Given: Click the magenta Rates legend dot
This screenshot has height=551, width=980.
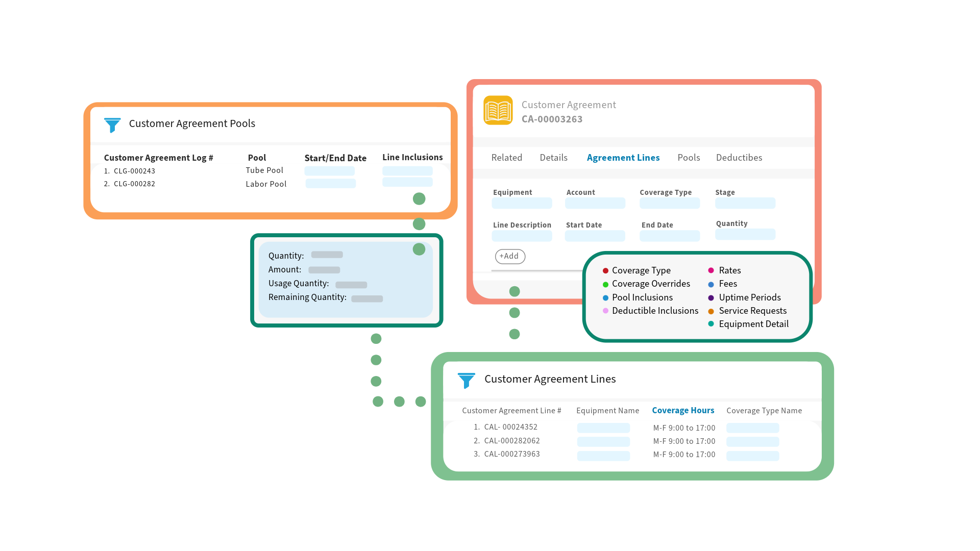Looking at the screenshot, I should [x=711, y=270].
